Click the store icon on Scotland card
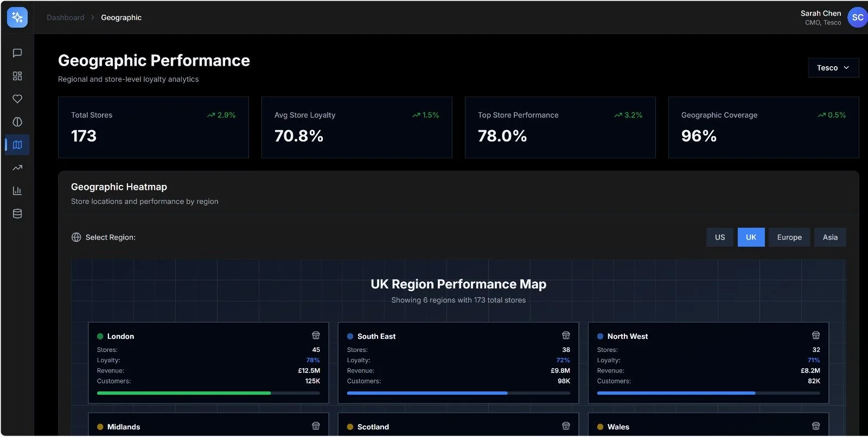 click(x=566, y=426)
